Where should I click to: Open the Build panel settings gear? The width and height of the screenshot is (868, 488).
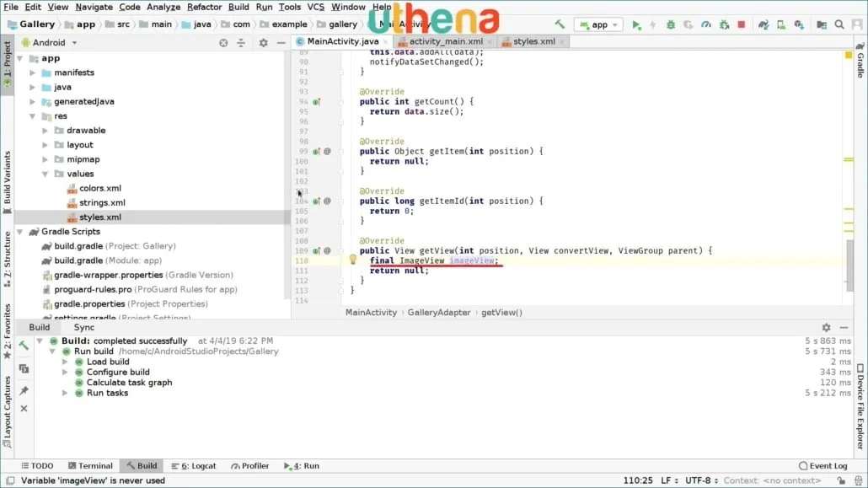[826, 327]
